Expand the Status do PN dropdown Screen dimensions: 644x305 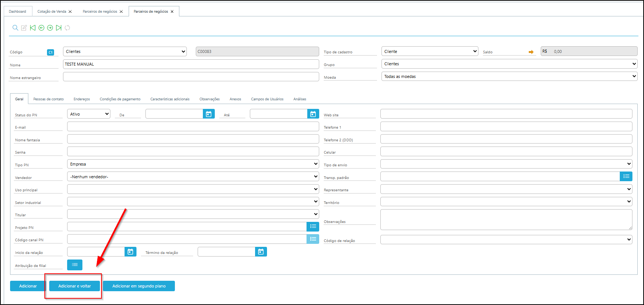89,114
